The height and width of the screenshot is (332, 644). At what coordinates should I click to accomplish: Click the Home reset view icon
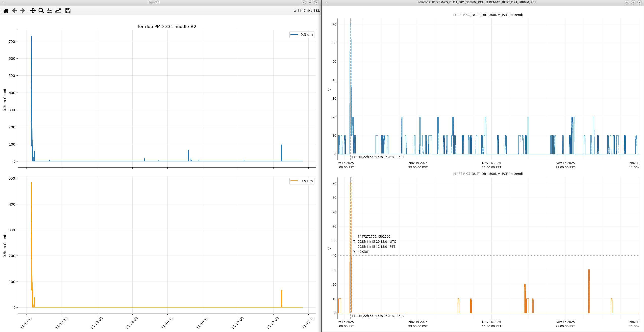[x=6, y=11]
